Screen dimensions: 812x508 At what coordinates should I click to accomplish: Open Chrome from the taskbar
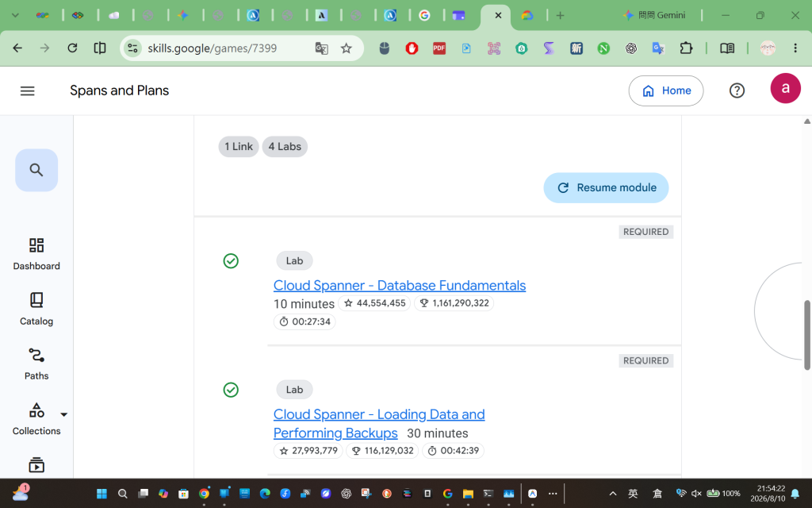[204, 494]
